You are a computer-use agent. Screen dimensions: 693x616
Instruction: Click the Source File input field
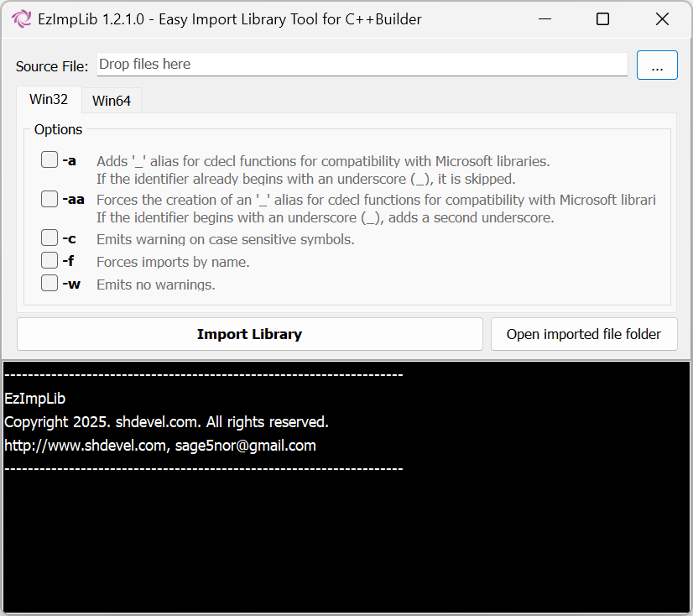point(362,64)
